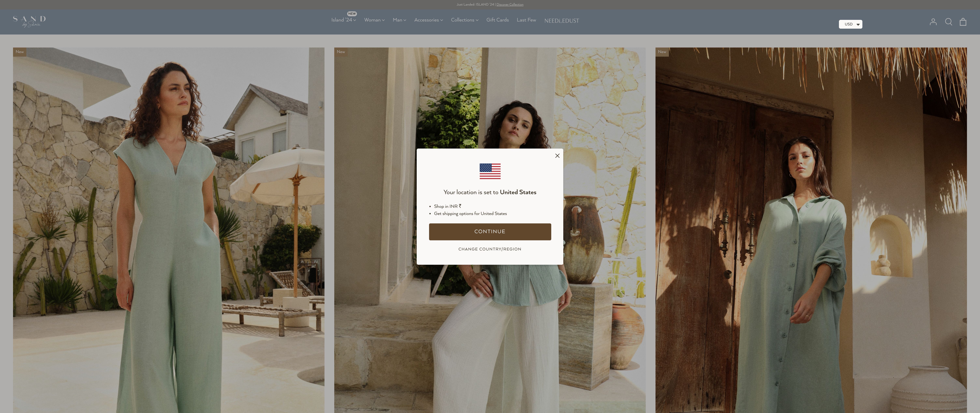Click the New badge on jumpsuit photo
Image resolution: width=980 pixels, height=413 pixels.
tap(20, 52)
